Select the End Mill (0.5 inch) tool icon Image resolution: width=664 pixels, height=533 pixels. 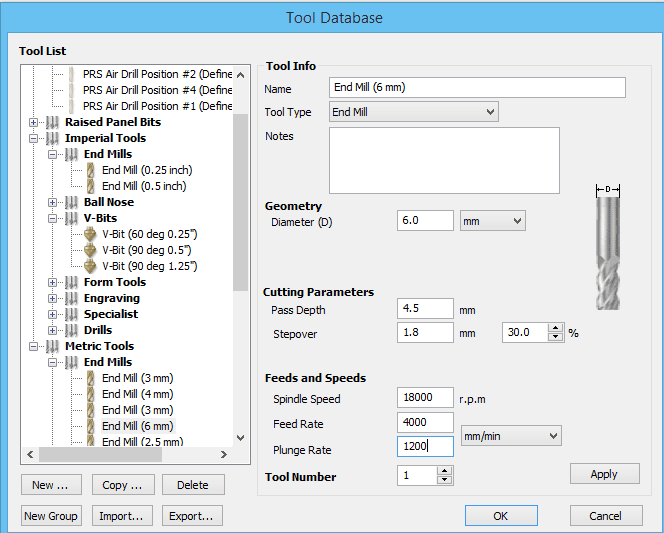coord(90,186)
